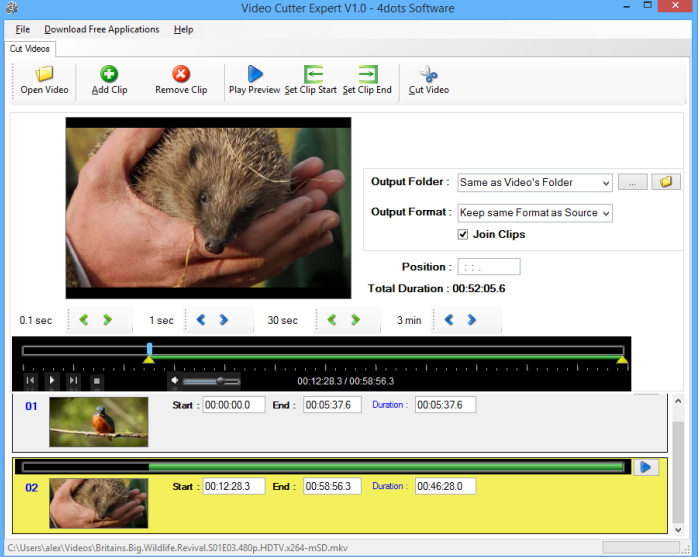This screenshot has width=698, height=557.
Task: Click the Cut Video scissors icon
Action: click(x=428, y=74)
